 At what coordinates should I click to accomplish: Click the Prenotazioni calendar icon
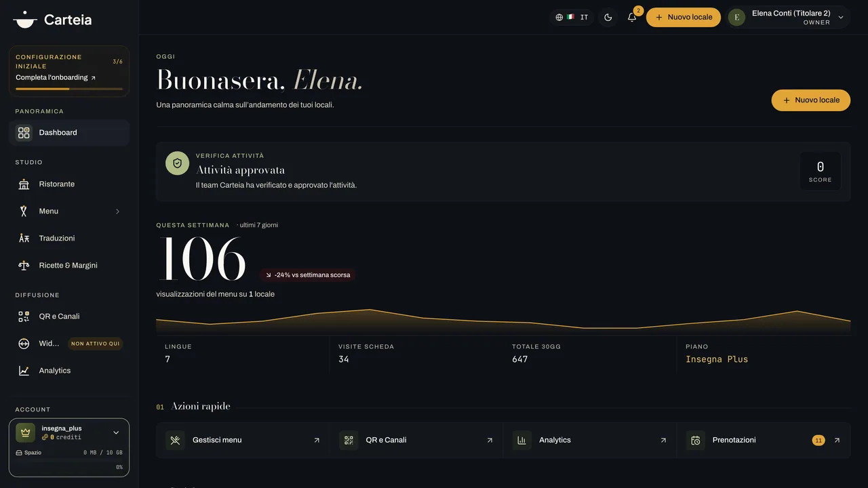(696, 441)
